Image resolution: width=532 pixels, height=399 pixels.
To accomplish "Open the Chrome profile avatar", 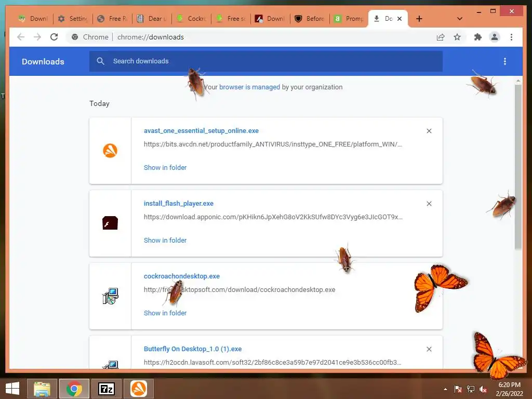I will click(495, 37).
